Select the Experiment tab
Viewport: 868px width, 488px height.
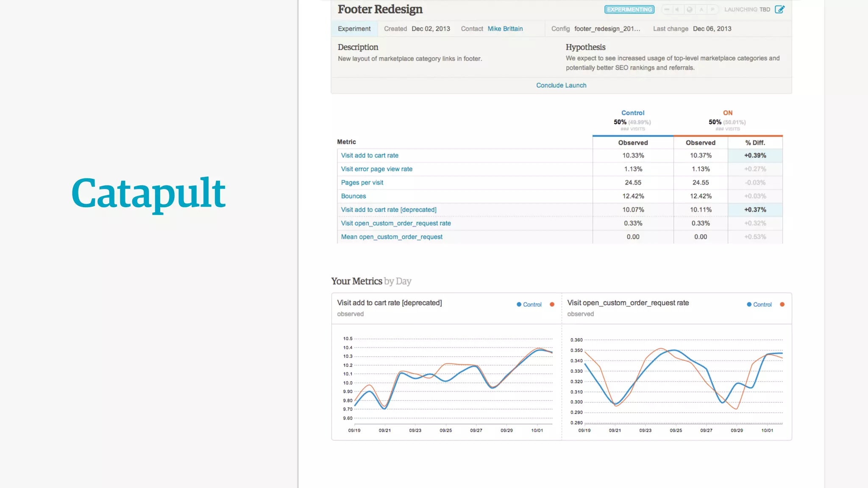pyautogui.click(x=354, y=29)
